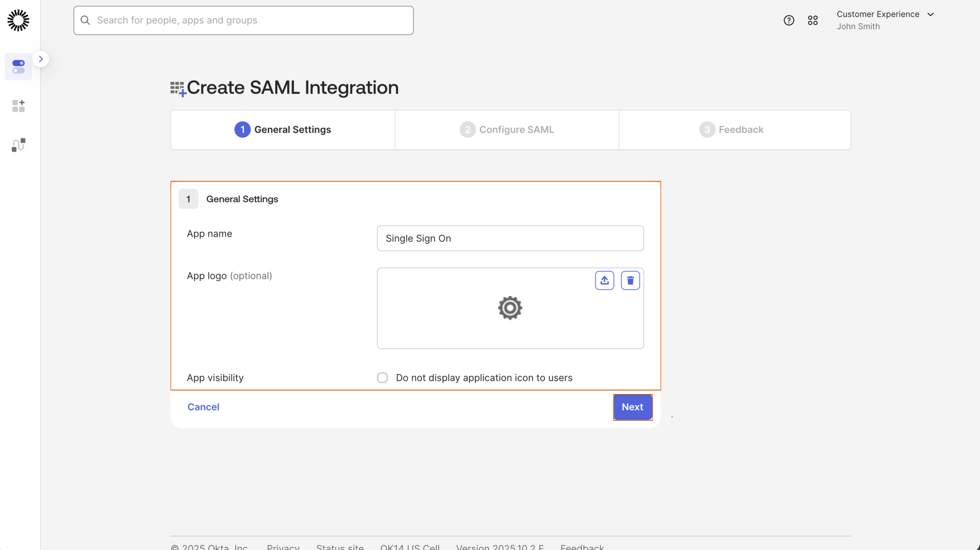Open the Status site footer link
This screenshot has height=550, width=980.
pos(339,547)
